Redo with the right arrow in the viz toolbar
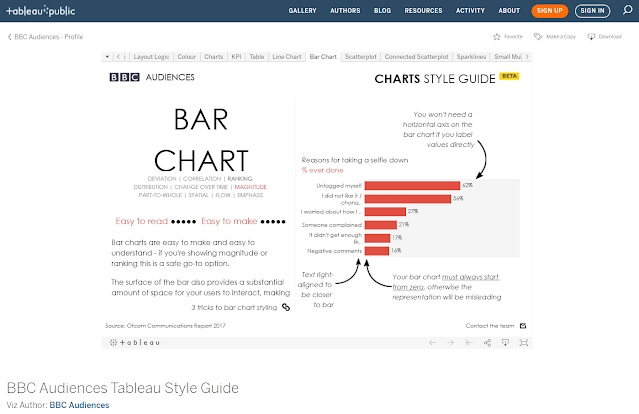The width and height of the screenshot is (639, 414). (x=450, y=343)
